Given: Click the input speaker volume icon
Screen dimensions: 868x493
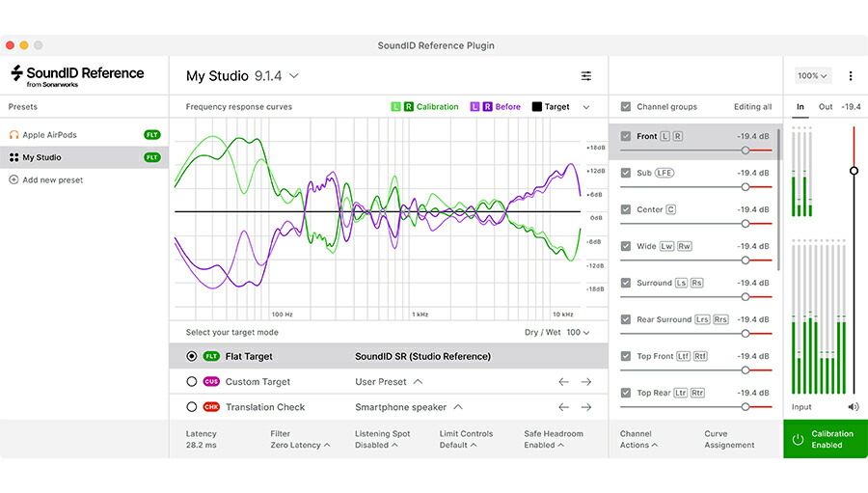Looking at the screenshot, I should tap(854, 406).
